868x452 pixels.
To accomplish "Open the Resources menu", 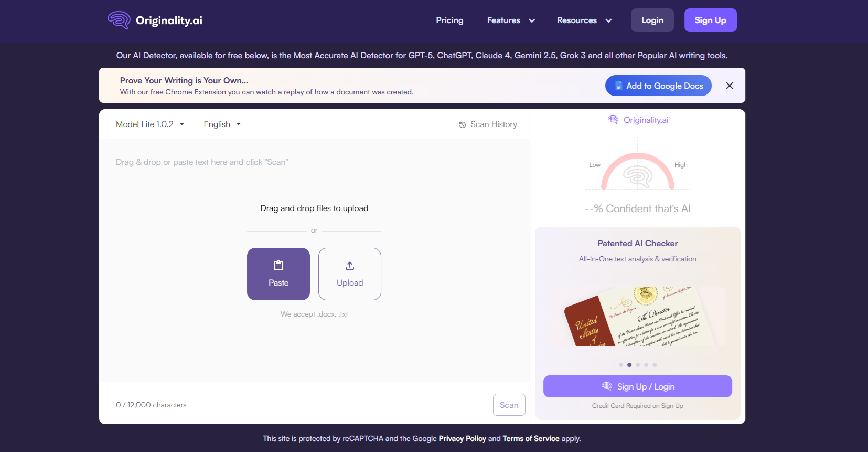I will [584, 20].
